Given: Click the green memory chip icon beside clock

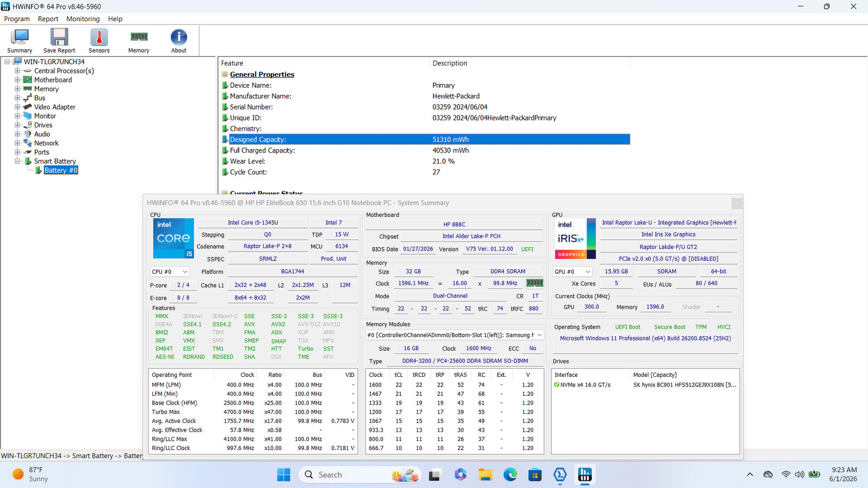Looking at the screenshot, I should coord(534,283).
